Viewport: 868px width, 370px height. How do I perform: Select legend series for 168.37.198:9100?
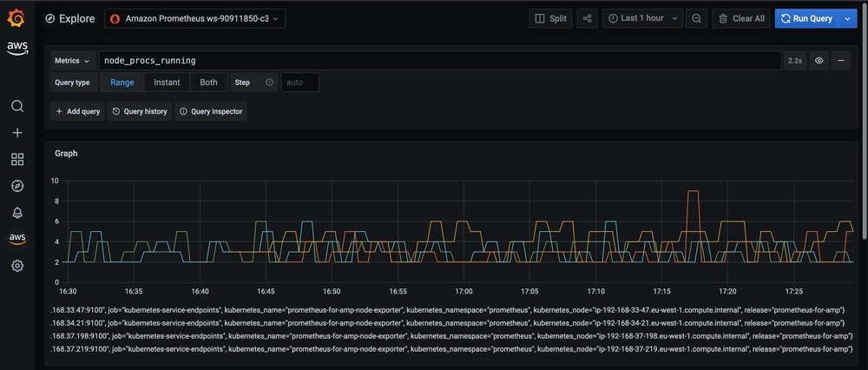[450, 335]
